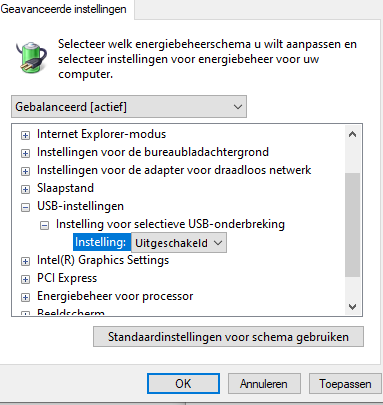Click the Toepassen button
Image resolution: width=383 pixels, height=405 pixels.
345,384
